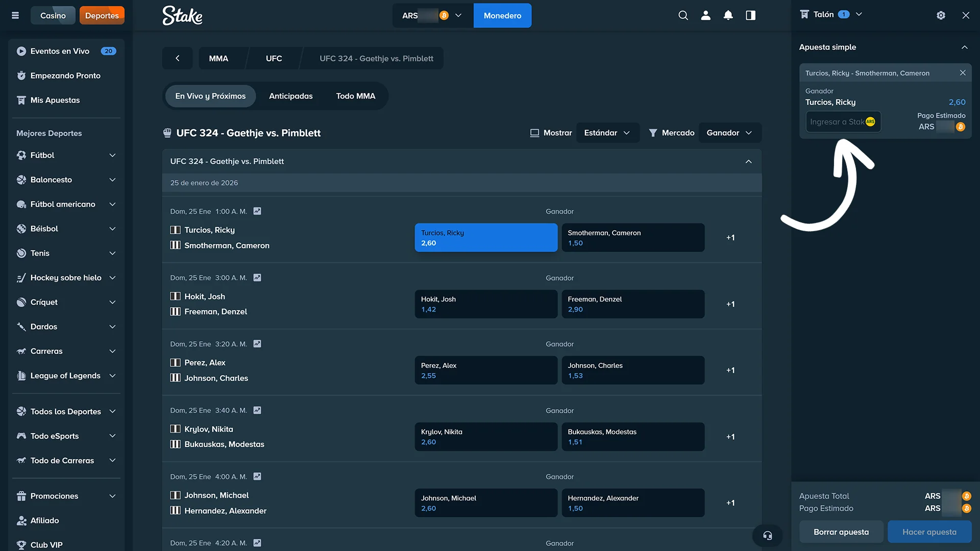Check notifications via the bell icon
The width and height of the screenshot is (980, 551).
tap(728, 15)
